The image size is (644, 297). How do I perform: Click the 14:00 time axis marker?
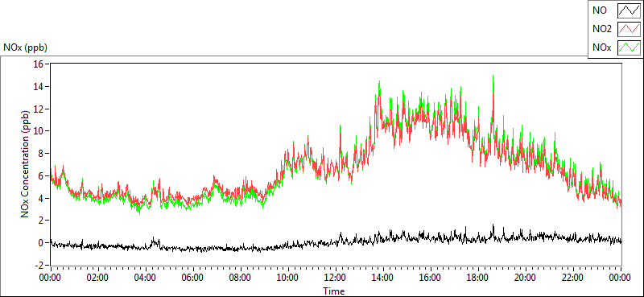tap(383, 278)
